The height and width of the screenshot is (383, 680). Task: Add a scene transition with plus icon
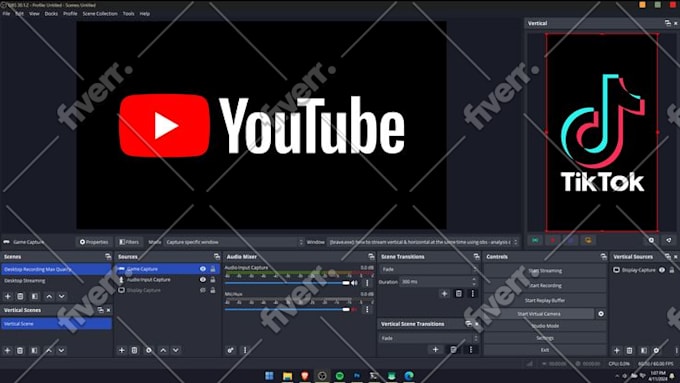(x=444, y=294)
